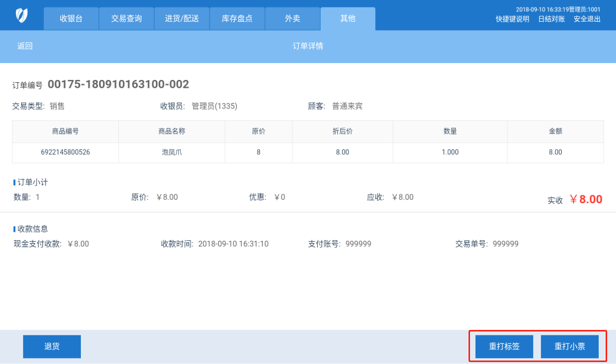Viewport: 616px width, 364px height.
Task: Click the leaf shield app logo
Action: (22, 15)
